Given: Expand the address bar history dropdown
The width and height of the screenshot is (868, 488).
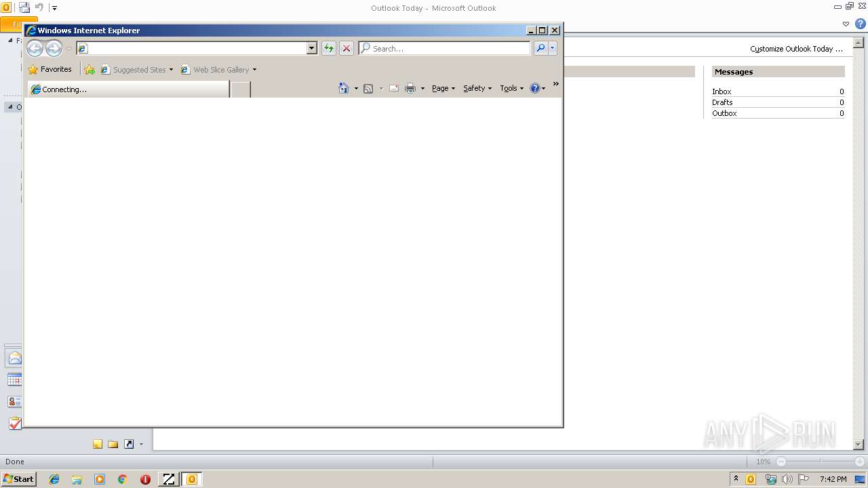Looking at the screenshot, I should [x=312, y=48].
